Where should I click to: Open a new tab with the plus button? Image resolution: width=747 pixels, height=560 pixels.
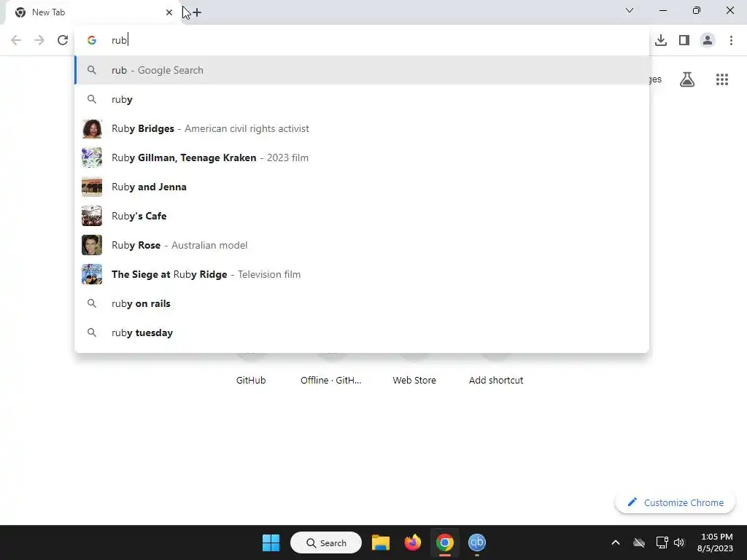point(197,12)
